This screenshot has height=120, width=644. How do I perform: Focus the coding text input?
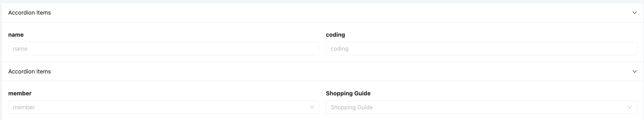click(481, 48)
